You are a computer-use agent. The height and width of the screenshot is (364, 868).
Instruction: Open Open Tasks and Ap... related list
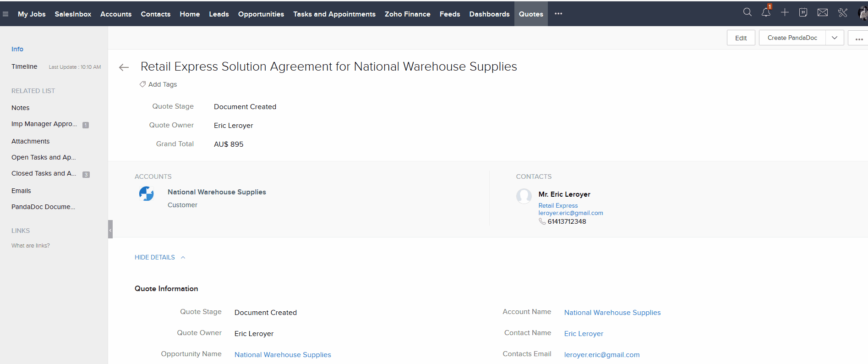click(x=44, y=157)
